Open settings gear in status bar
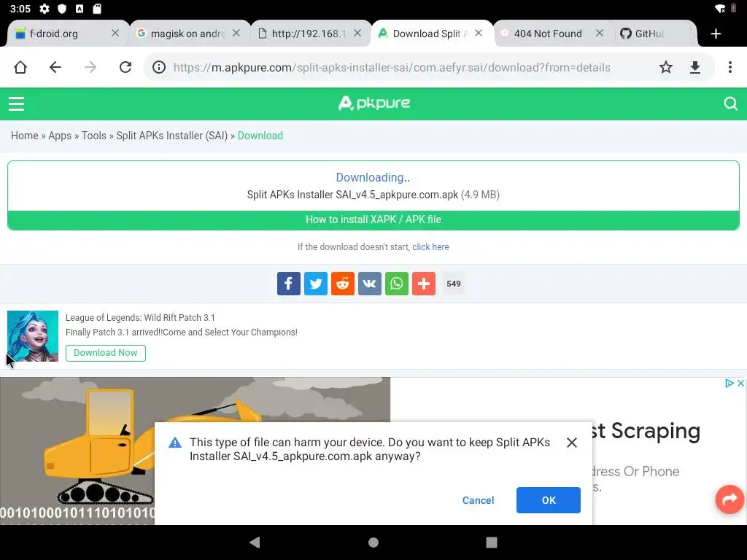The image size is (747, 560). pyautogui.click(x=44, y=9)
